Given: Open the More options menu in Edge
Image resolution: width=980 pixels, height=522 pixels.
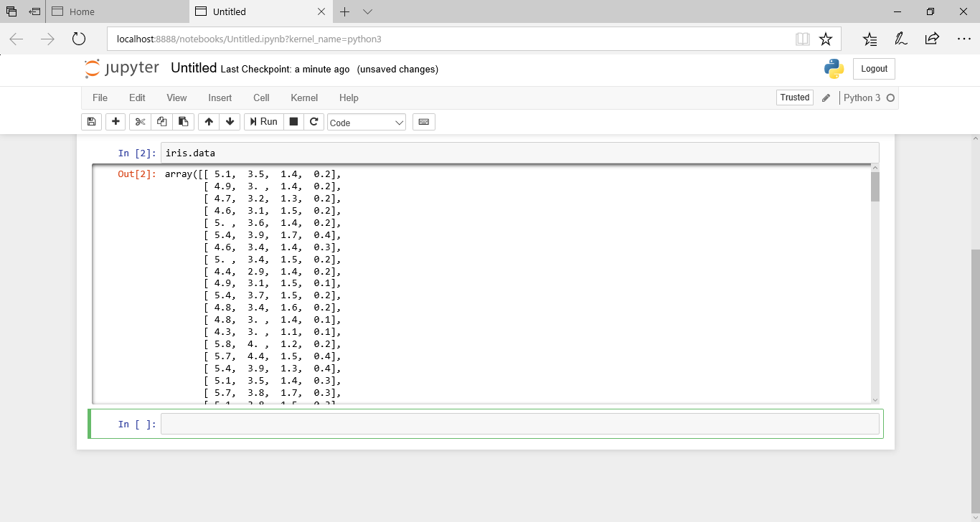Looking at the screenshot, I should click(x=964, y=39).
